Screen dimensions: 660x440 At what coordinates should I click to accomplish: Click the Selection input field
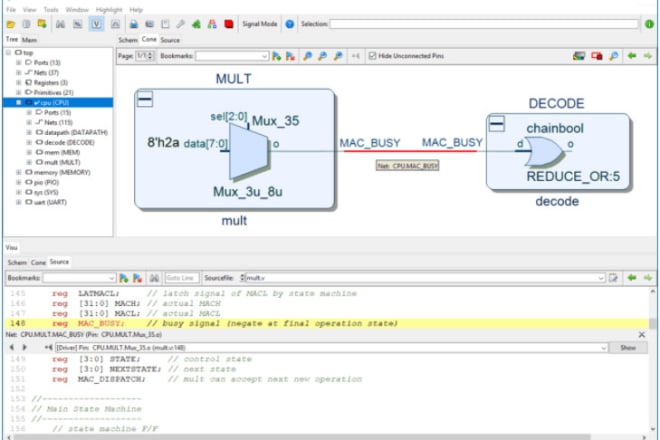pos(484,24)
